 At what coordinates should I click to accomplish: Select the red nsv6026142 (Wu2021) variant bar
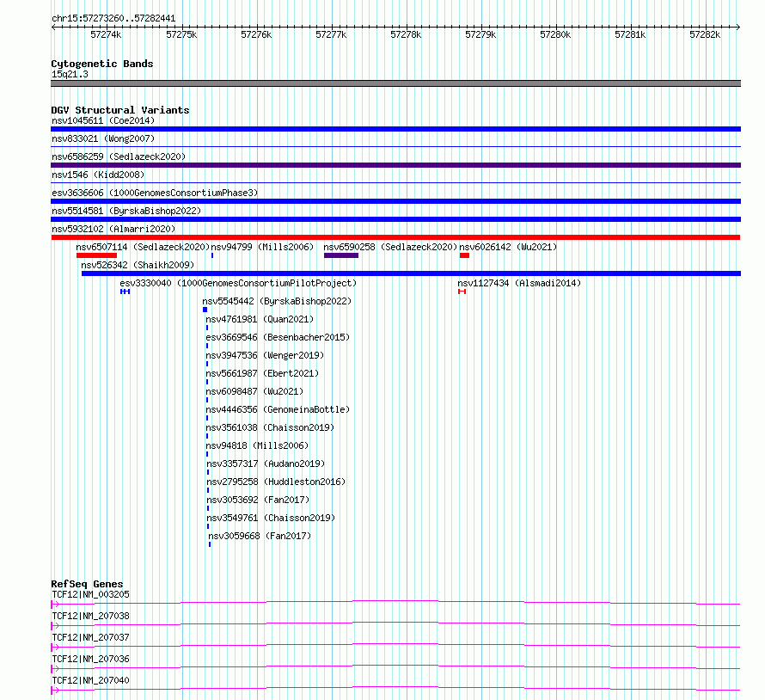point(464,255)
